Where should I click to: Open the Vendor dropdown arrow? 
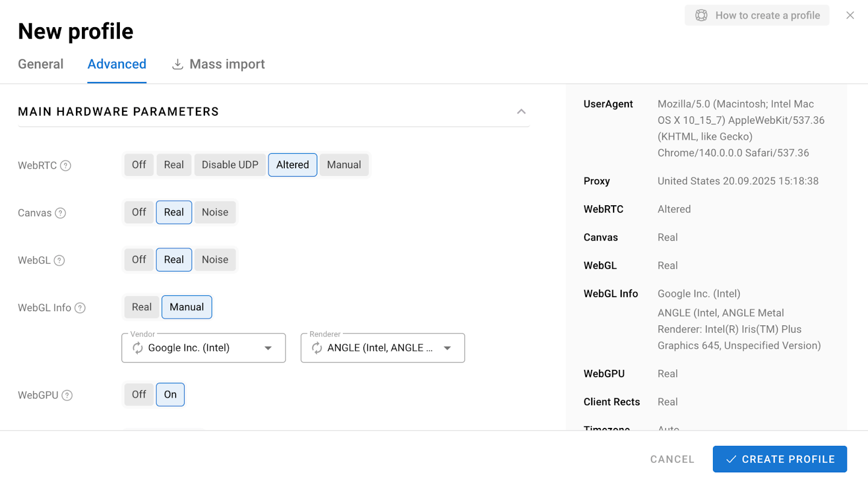pos(268,348)
